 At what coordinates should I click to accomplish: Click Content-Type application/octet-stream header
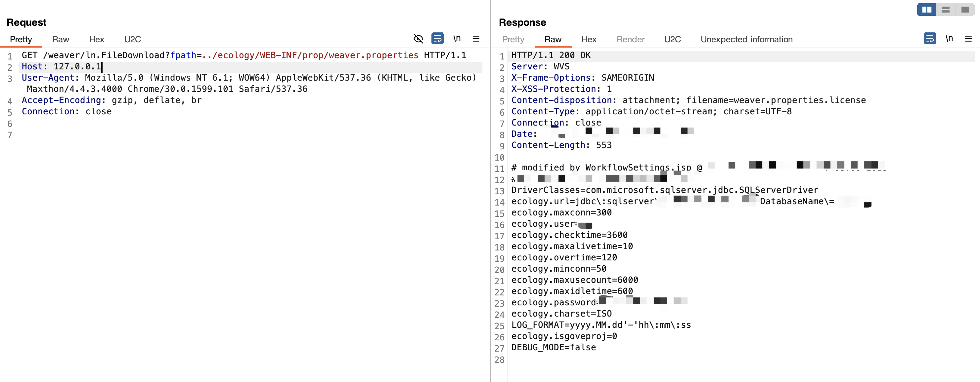pyautogui.click(x=651, y=112)
